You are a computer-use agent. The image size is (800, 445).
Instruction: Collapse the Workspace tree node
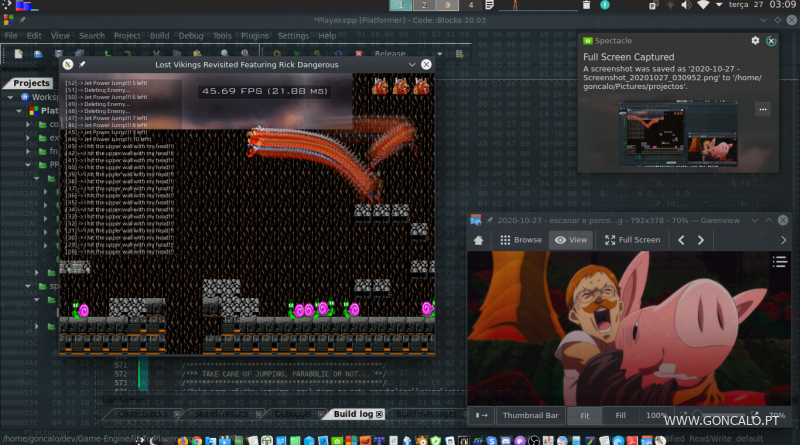pos(10,97)
